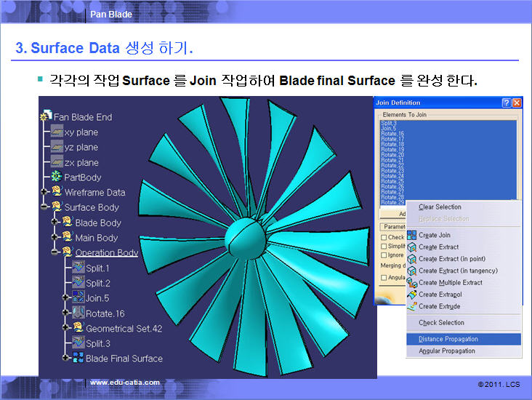This screenshot has height=400, width=532.
Task: Collapse the Surface Body node
Action: (44, 207)
